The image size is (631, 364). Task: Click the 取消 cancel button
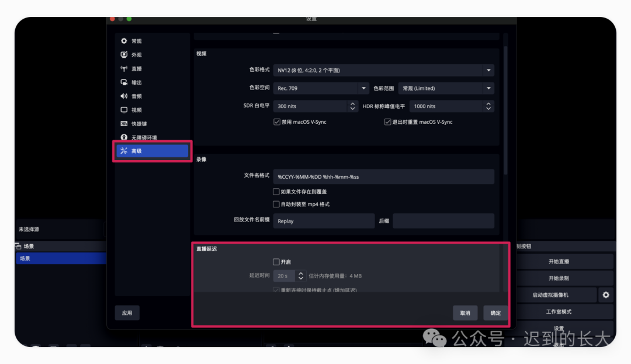[465, 313]
